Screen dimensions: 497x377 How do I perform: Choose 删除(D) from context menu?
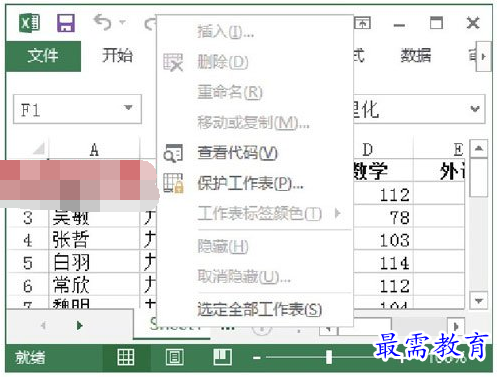point(223,62)
